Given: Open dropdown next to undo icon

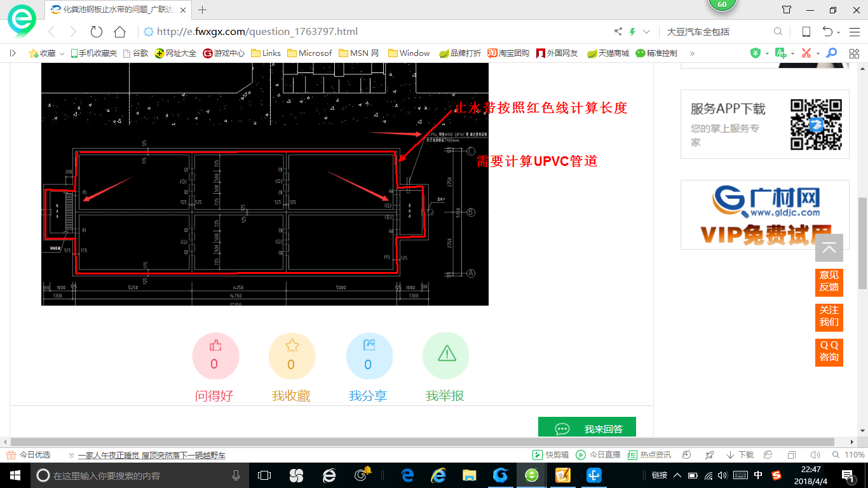Looking at the screenshot, I should click(839, 32).
